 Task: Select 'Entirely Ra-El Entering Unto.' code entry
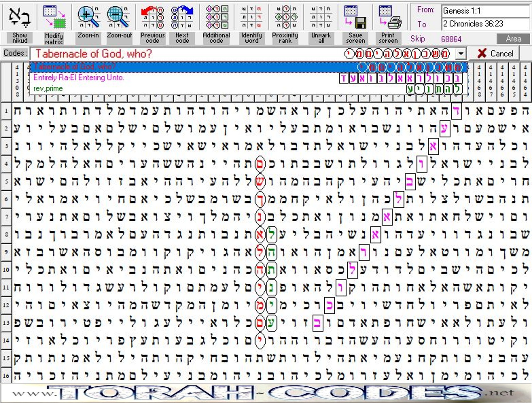[79, 78]
